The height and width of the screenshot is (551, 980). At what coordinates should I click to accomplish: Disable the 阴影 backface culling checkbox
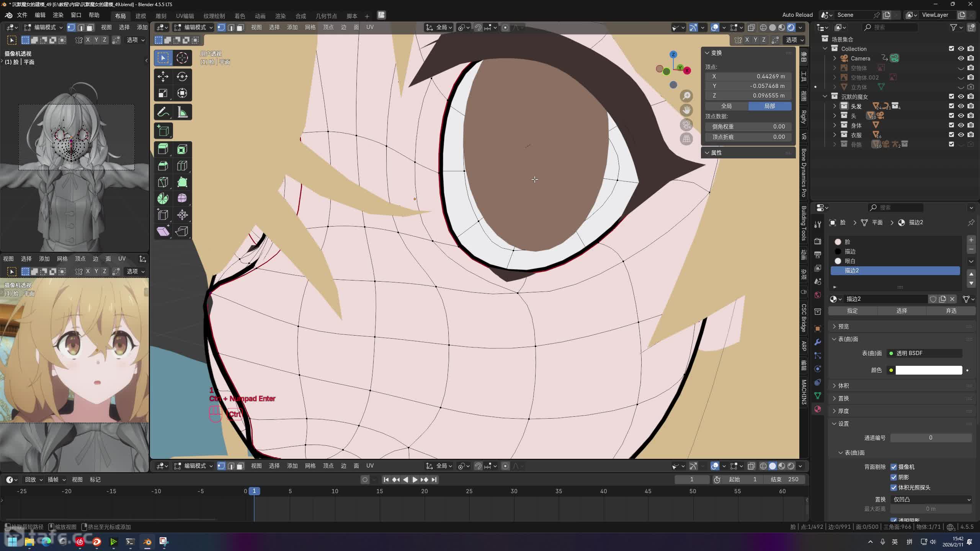pyautogui.click(x=894, y=477)
